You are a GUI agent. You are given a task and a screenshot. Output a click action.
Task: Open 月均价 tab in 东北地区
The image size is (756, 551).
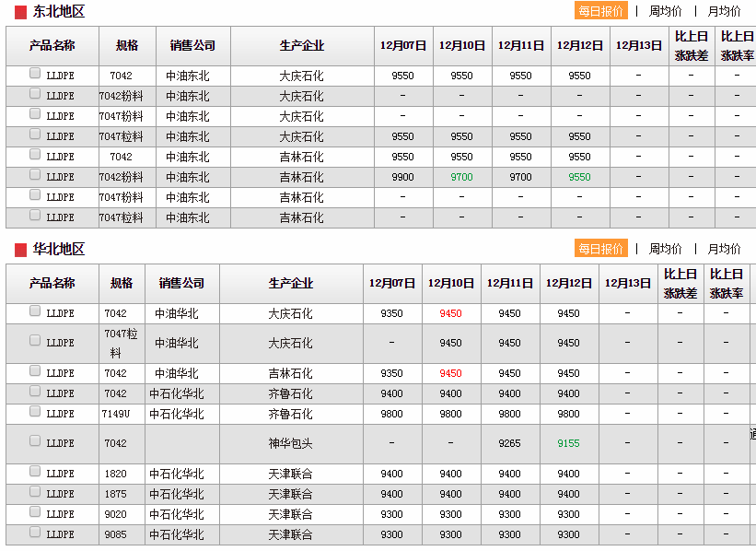[724, 11]
